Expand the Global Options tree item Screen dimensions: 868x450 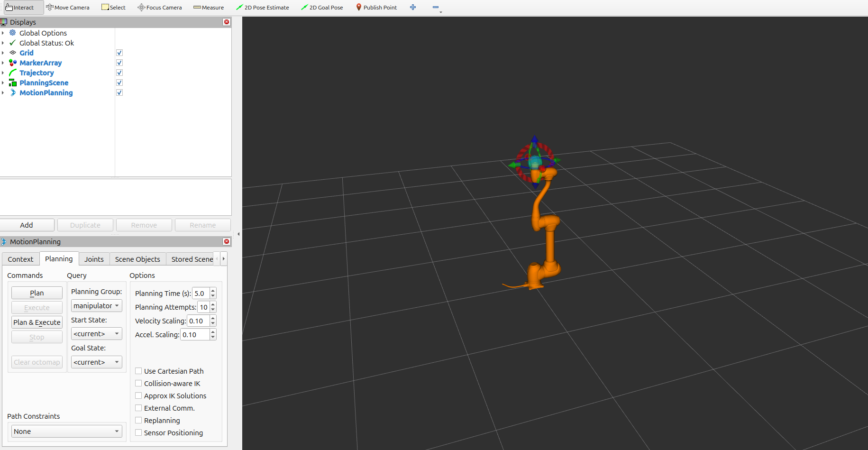pyautogui.click(x=3, y=33)
